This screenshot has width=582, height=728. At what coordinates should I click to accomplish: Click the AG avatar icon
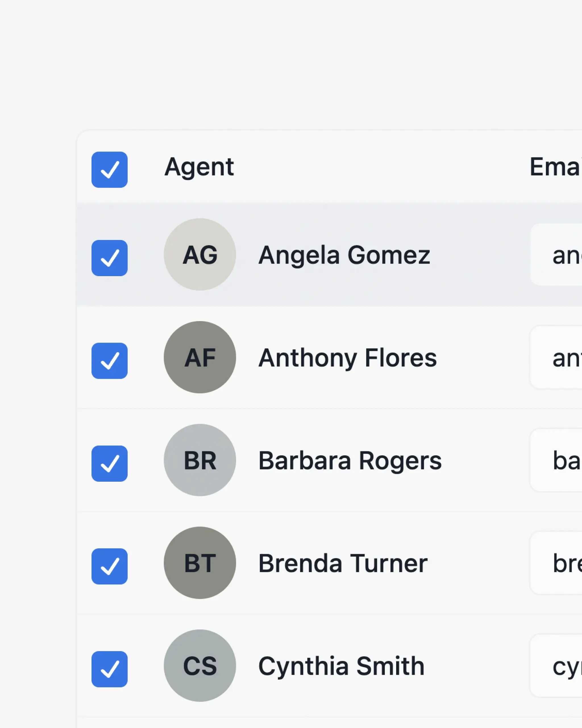click(200, 254)
